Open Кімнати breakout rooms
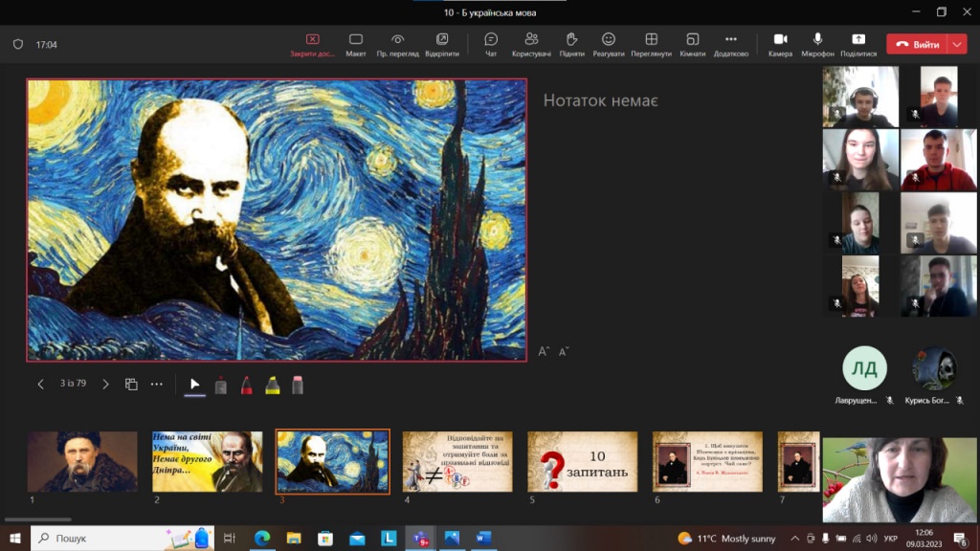Screen dimensions: 980x551 click(692, 44)
